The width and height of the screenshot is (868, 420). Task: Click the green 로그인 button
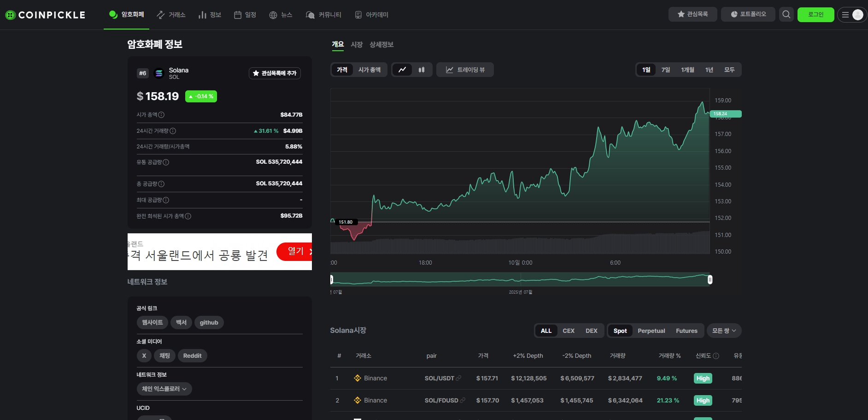[x=815, y=15]
